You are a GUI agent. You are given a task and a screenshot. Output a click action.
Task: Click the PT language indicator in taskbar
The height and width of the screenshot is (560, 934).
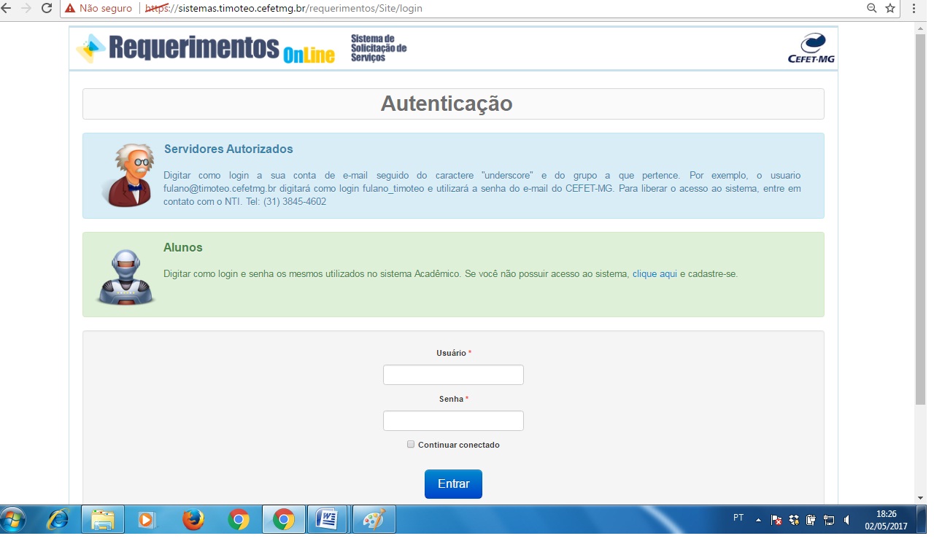(738, 518)
